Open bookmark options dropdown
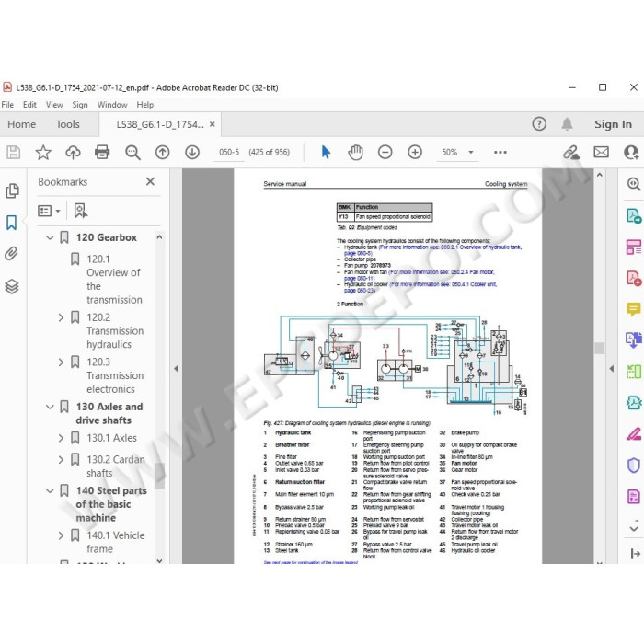 pyautogui.click(x=49, y=211)
